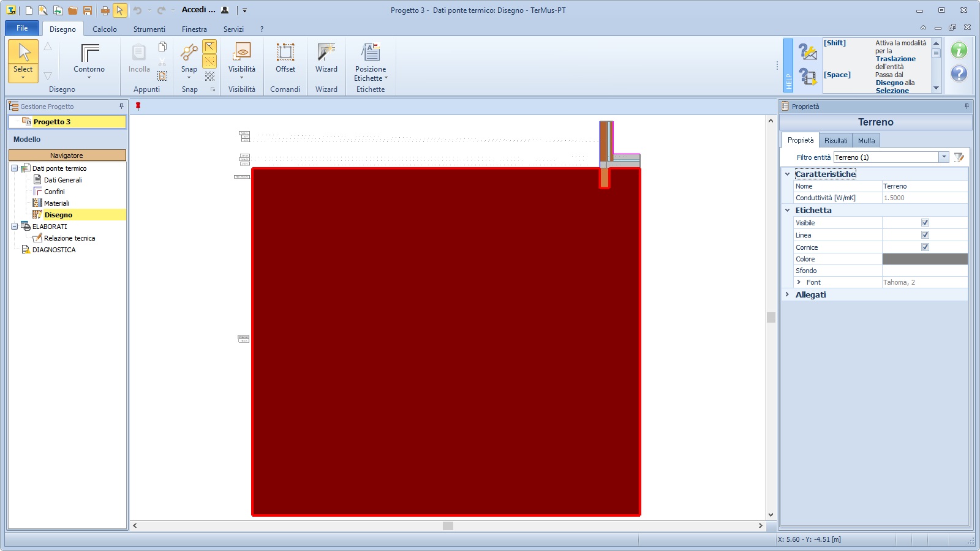Open the Filtro entità dropdown
This screenshot has height=551, width=980.
click(944, 157)
